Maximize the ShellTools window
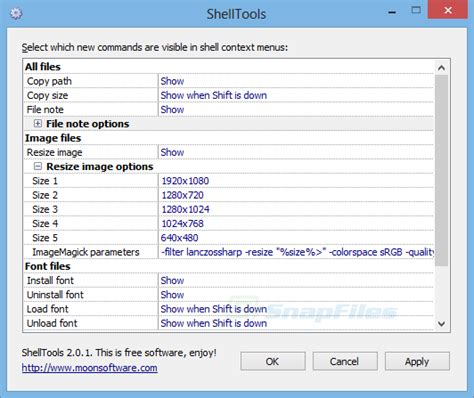 [416, 10]
